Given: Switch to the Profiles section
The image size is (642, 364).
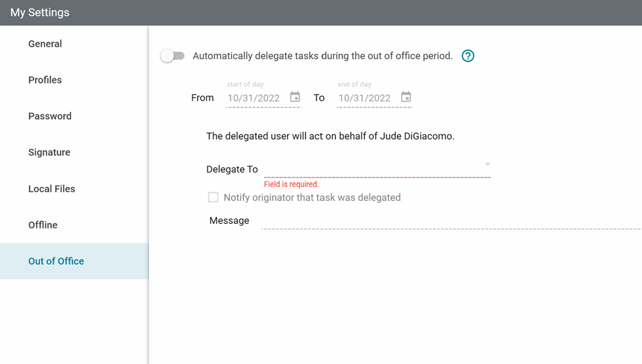Looking at the screenshot, I should click(x=45, y=80).
